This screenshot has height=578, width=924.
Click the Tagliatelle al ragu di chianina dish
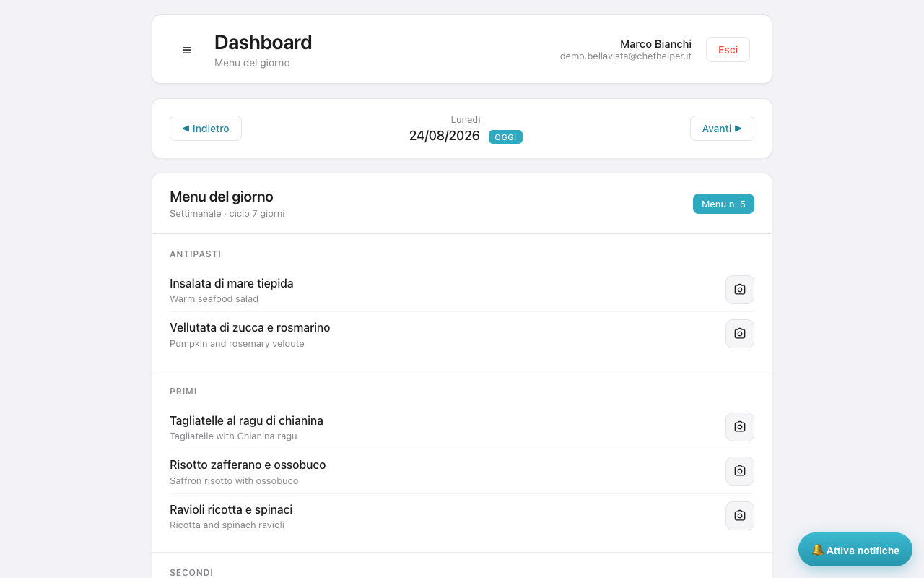pos(246,420)
